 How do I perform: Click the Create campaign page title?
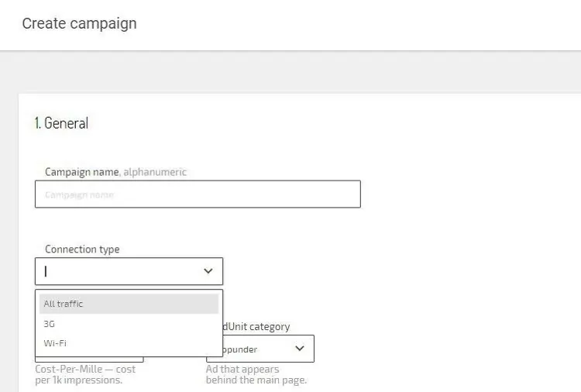(x=79, y=23)
